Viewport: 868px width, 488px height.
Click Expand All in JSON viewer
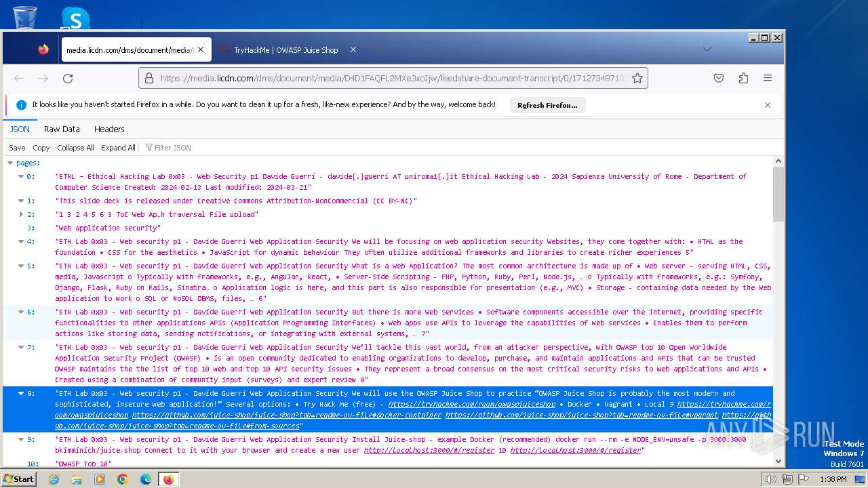(x=118, y=148)
